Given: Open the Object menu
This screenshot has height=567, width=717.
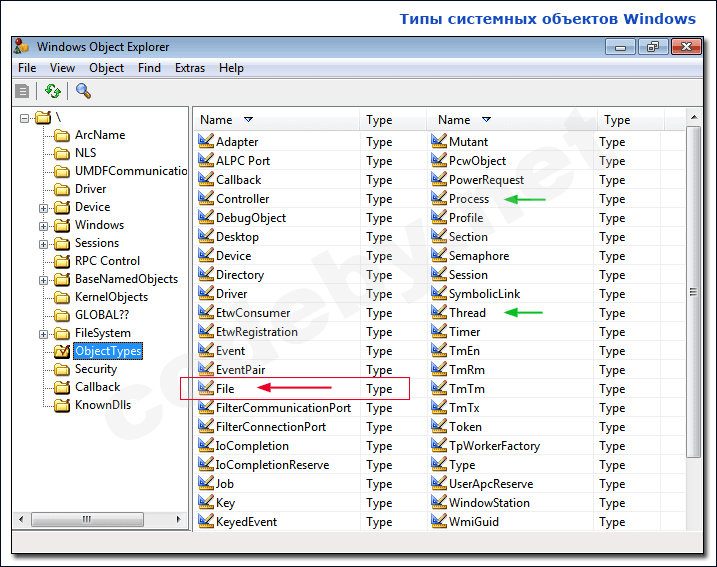Looking at the screenshot, I should pyautogui.click(x=106, y=68).
